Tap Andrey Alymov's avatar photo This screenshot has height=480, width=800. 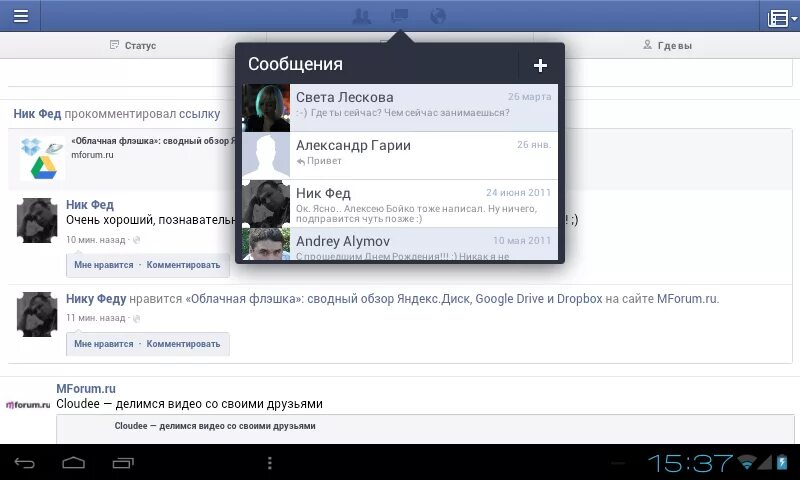coord(266,244)
